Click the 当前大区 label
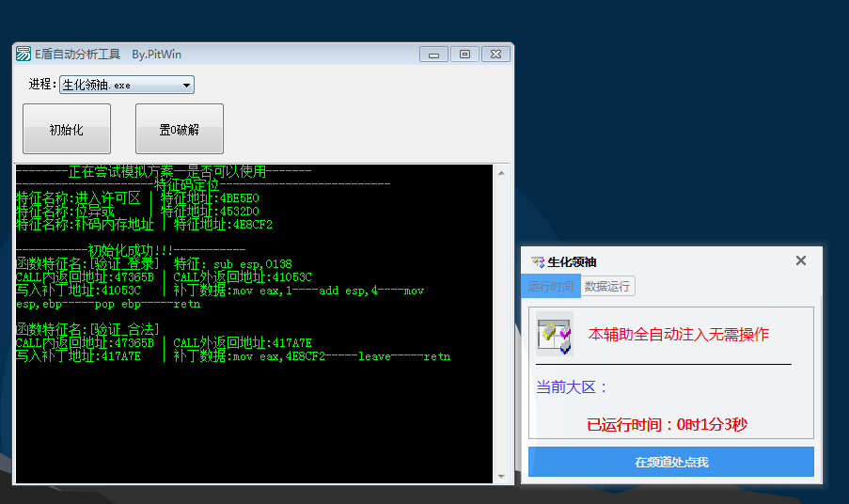The height and width of the screenshot is (504, 849). (x=572, y=387)
